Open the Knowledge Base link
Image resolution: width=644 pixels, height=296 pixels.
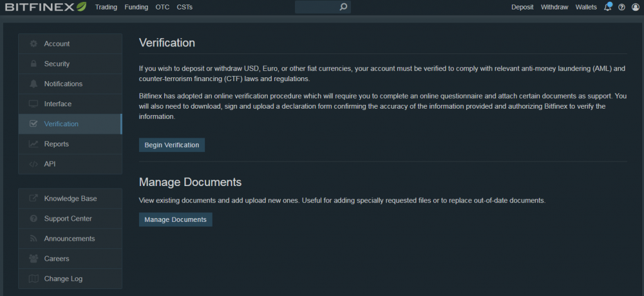pyautogui.click(x=70, y=199)
